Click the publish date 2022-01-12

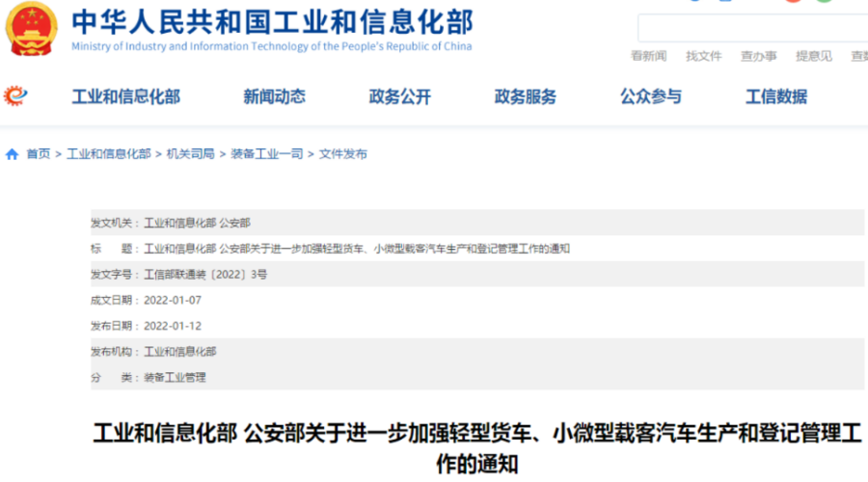click(x=173, y=326)
